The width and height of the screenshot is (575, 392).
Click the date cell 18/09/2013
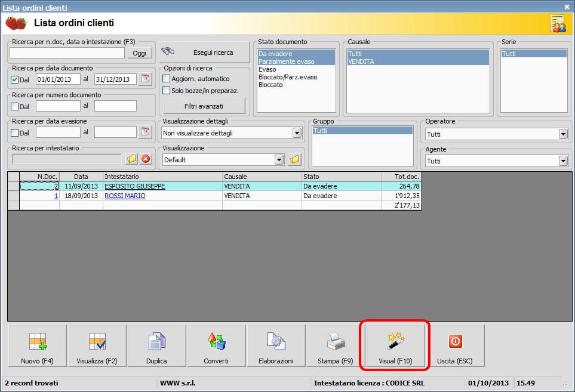click(x=81, y=196)
